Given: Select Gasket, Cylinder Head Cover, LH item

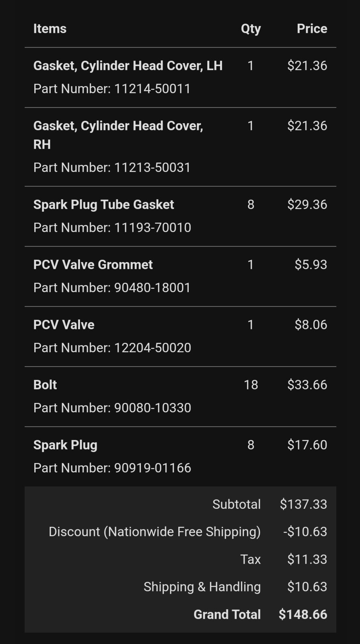Looking at the screenshot, I should click(128, 66).
